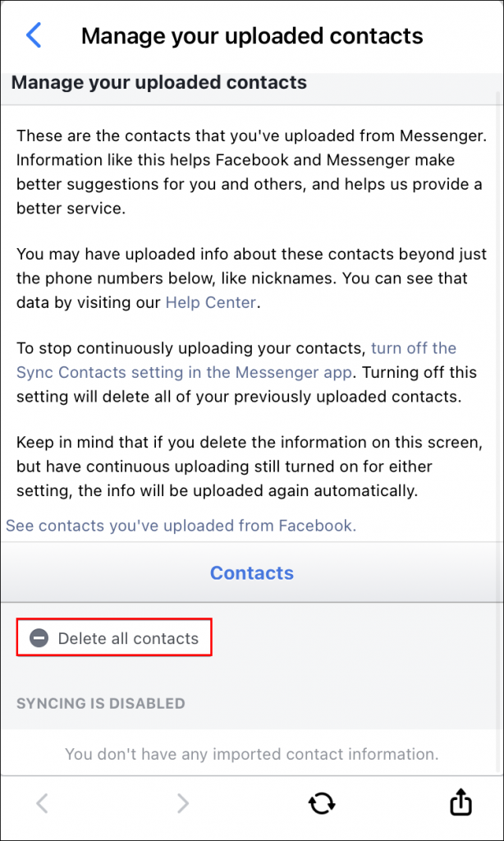Click the grayed forward navigation arrow
The height and width of the screenshot is (841, 504).
click(x=182, y=803)
